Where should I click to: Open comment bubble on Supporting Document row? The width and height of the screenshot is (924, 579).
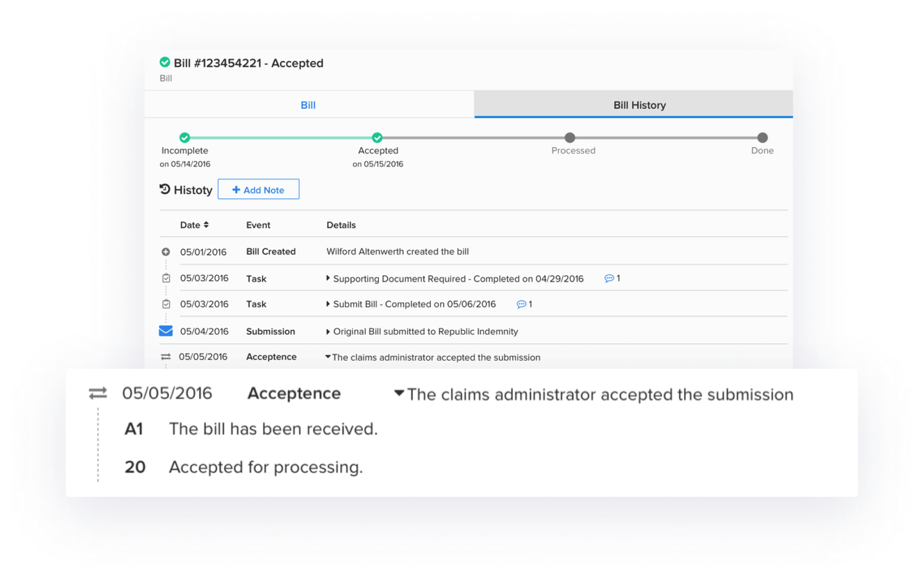[x=609, y=278]
